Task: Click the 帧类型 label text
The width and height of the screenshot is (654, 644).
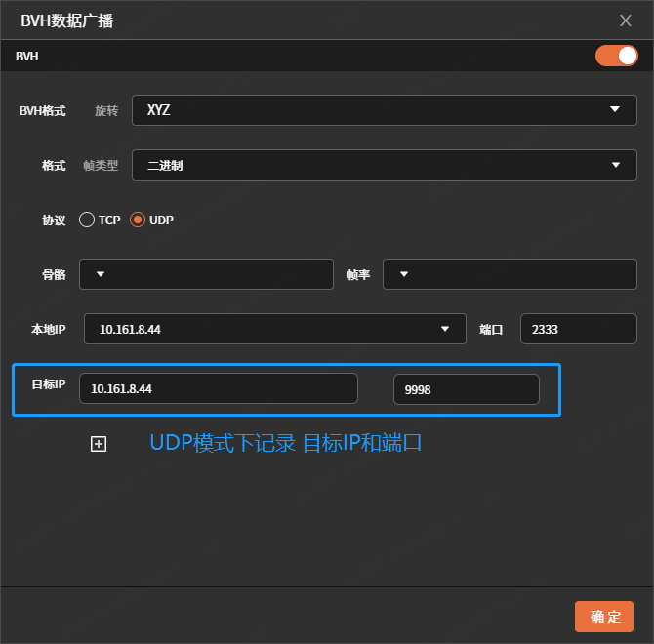Action: click(101, 166)
